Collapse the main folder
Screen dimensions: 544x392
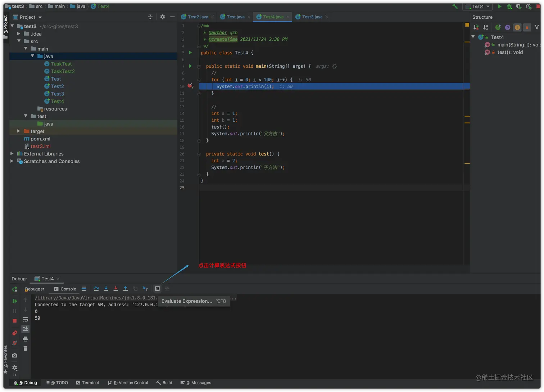pos(26,49)
